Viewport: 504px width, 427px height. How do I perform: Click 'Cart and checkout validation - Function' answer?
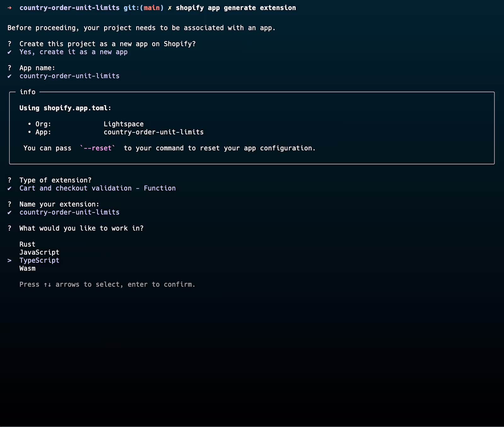tap(98, 188)
